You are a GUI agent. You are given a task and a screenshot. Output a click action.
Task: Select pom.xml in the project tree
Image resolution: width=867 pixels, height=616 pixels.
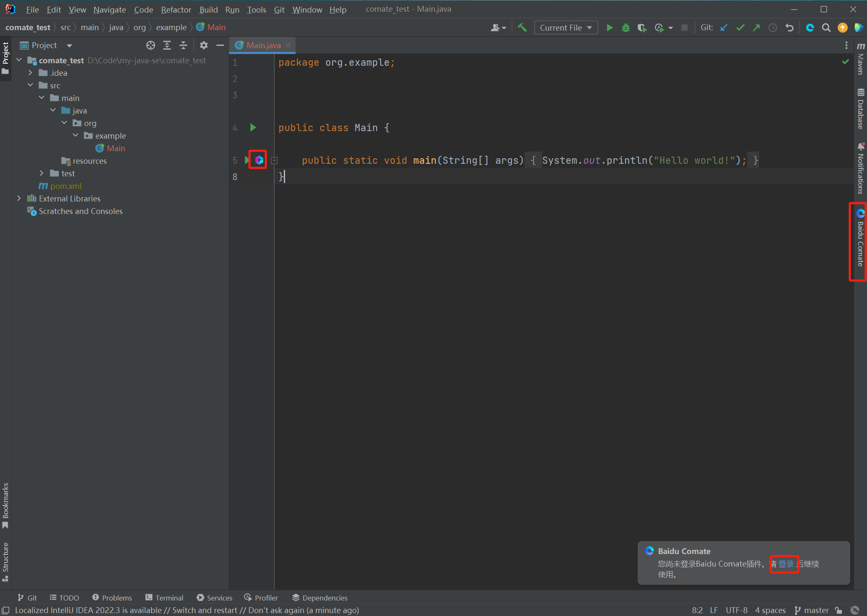pos(66,186)
